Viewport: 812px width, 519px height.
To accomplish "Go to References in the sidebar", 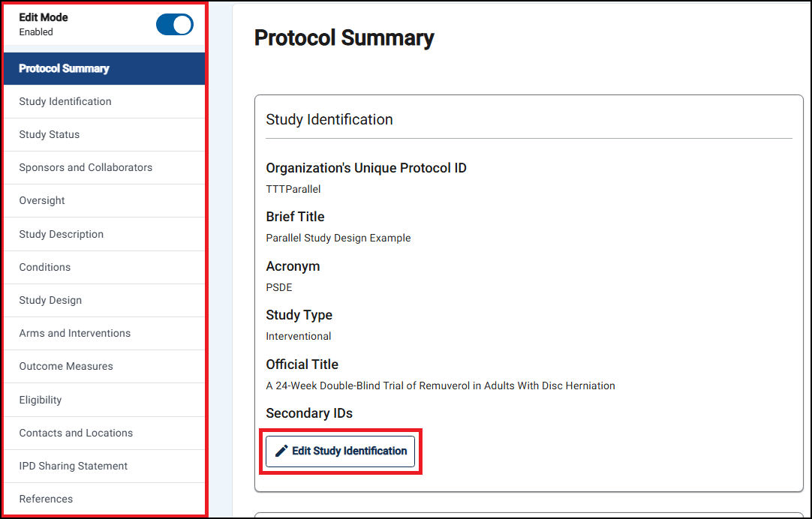I will [x=104, y=499].
